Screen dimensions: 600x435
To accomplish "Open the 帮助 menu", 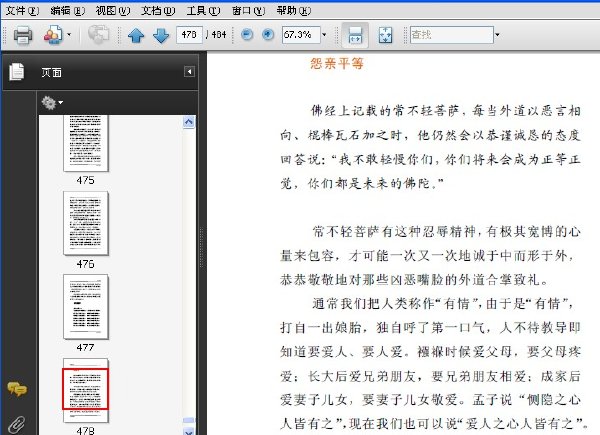I will 293,11.
